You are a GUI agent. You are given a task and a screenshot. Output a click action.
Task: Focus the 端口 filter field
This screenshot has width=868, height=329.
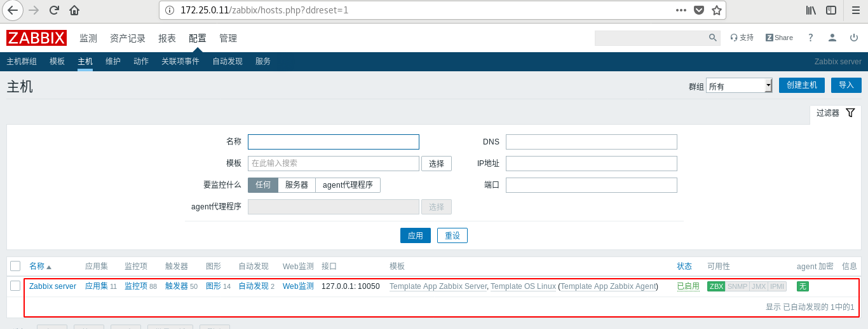tap(592, 185)
